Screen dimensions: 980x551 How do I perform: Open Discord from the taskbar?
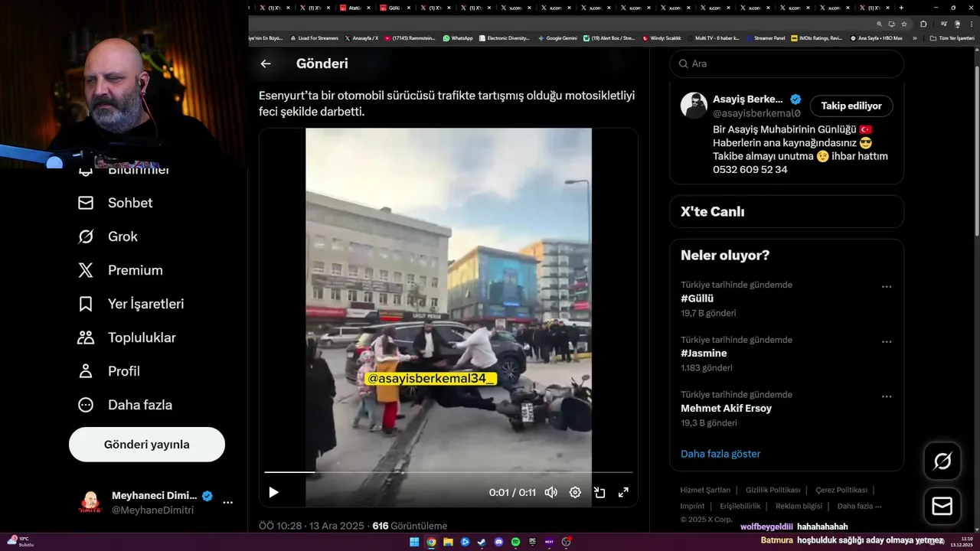(498, 542)
